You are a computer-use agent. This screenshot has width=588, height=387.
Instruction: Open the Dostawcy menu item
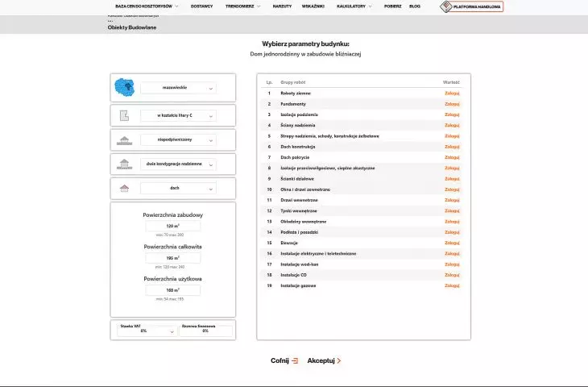[201, 6]
